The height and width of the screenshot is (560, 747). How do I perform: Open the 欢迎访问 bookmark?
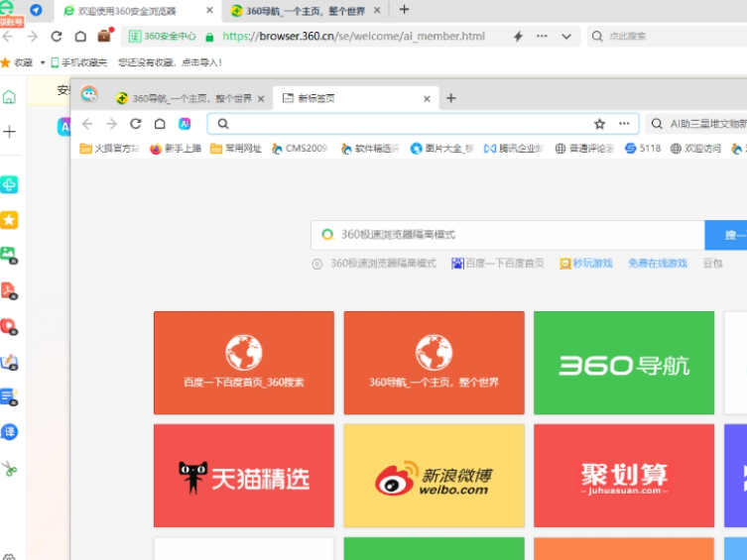coord(695,149)
